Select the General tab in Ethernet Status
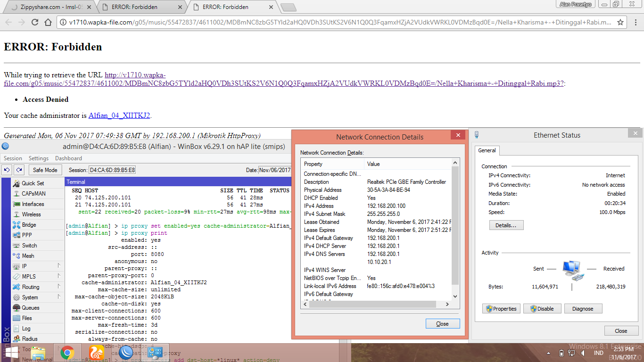This screenshot has height=362, width=644. 487,150
